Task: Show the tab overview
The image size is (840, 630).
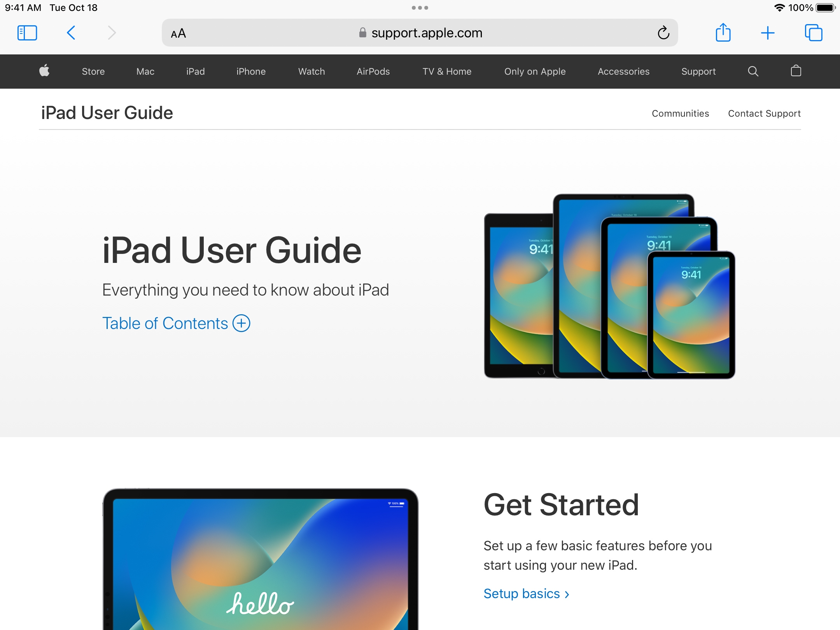Action: pos(814,33)
